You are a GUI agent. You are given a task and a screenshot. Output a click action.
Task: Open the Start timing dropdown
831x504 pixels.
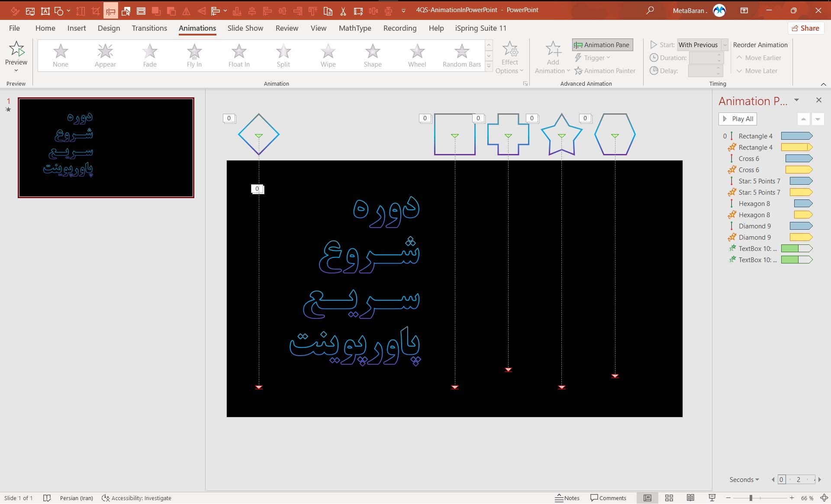click(725, 45)
